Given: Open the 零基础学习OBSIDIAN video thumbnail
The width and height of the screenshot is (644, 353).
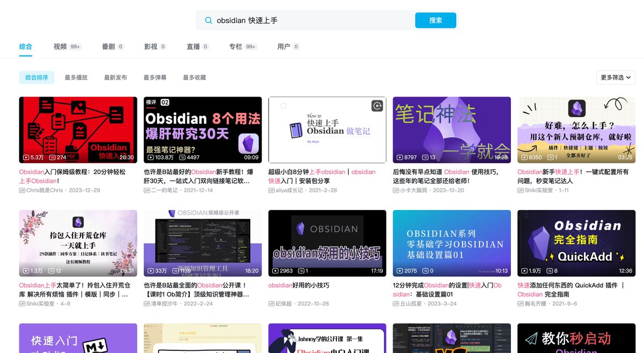Looking at the screenshot, I should coord(452,243).
